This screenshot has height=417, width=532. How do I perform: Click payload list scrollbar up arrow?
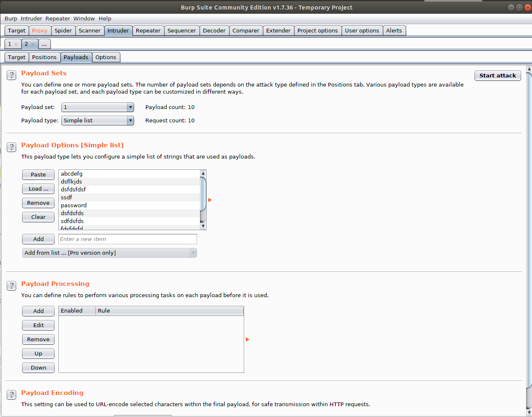(203, 173)
